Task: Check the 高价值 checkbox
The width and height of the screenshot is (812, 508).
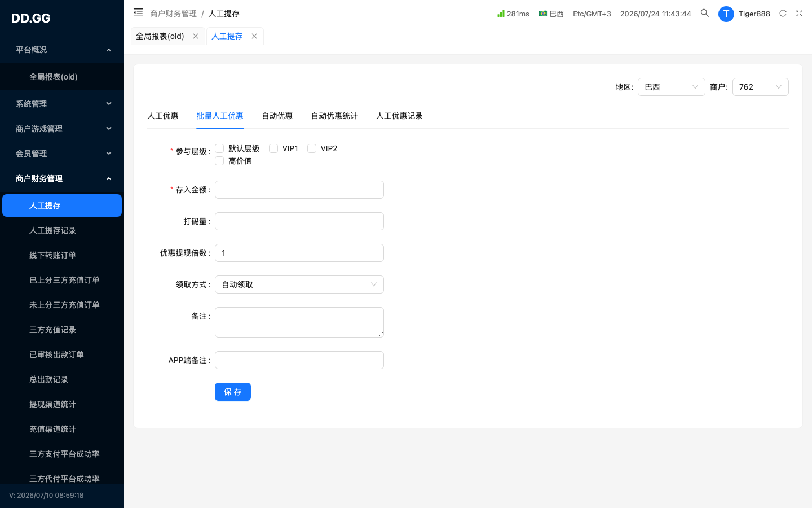Action: [219, 161]
